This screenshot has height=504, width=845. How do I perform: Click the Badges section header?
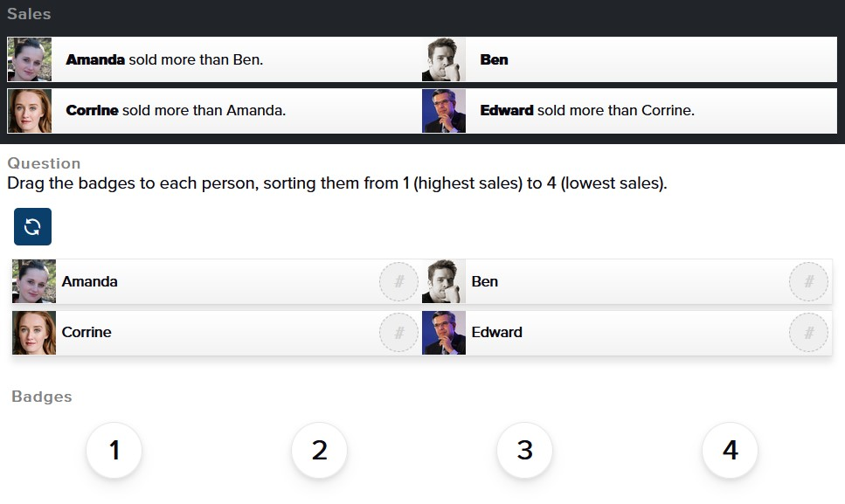[x=39, y=396]
